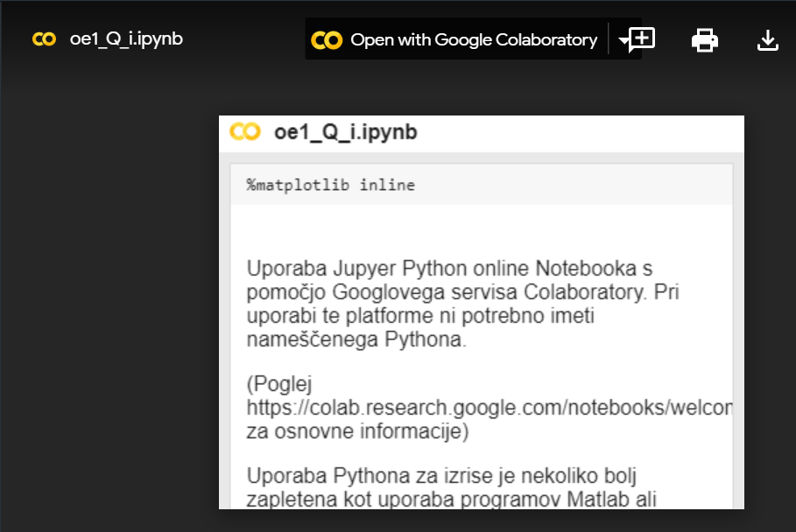The width and height of the screenshot is (796, 532).
Task: Click the oe1_Q_i.ipynb filename in the top bar
Action: click(126, 39)
